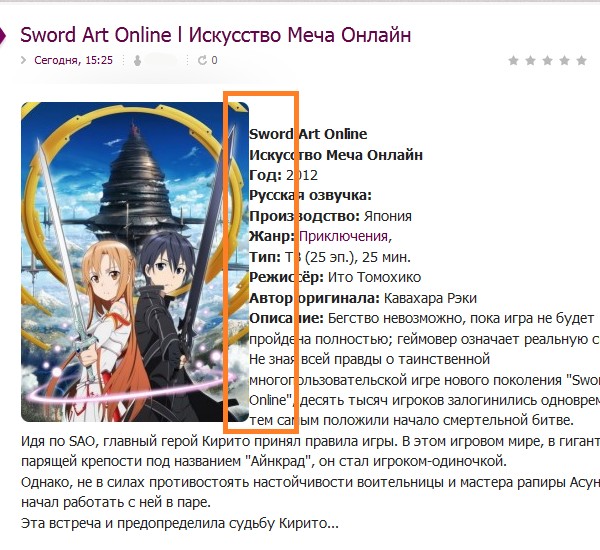
Task: Click the year value 2012
Action: click(302, 175)
